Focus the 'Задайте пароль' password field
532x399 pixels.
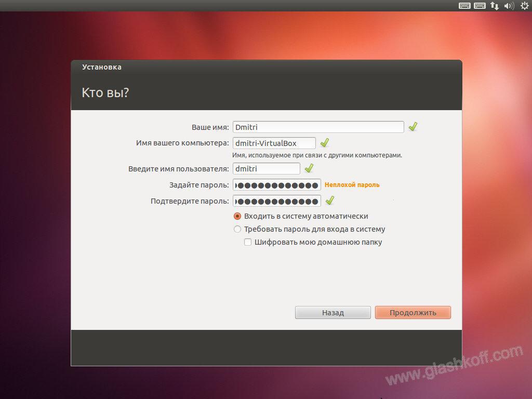277,185
